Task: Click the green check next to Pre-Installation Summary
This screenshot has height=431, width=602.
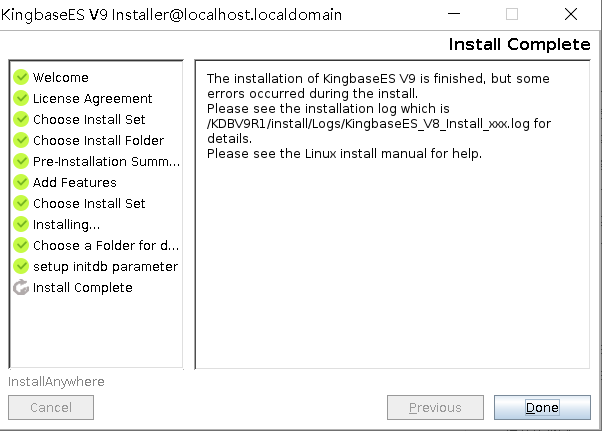Action: [x=21, y=161]
